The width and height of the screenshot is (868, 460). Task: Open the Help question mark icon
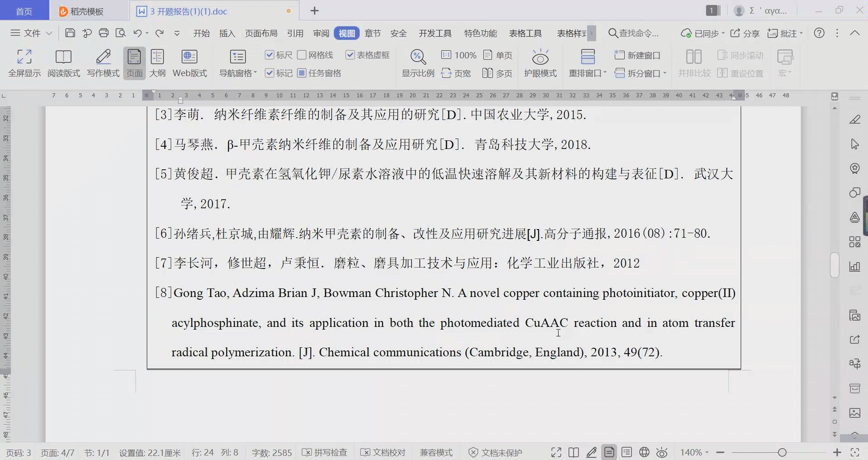tap(819, 33)
